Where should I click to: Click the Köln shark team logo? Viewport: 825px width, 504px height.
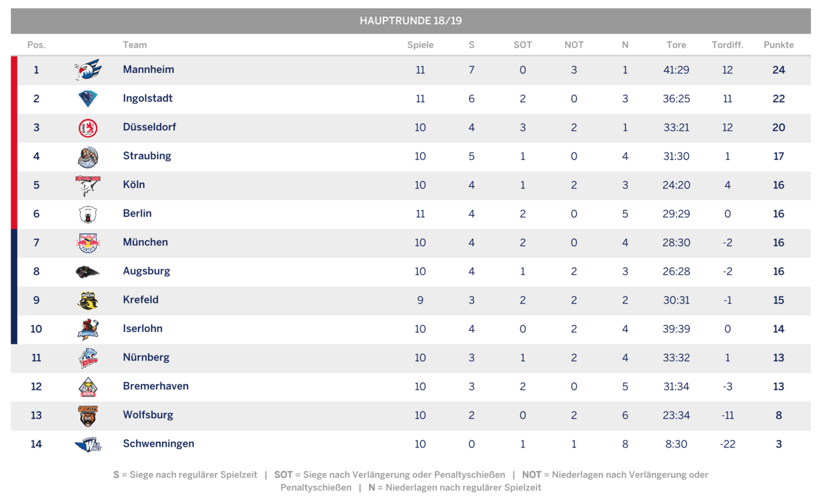[88, 185]
